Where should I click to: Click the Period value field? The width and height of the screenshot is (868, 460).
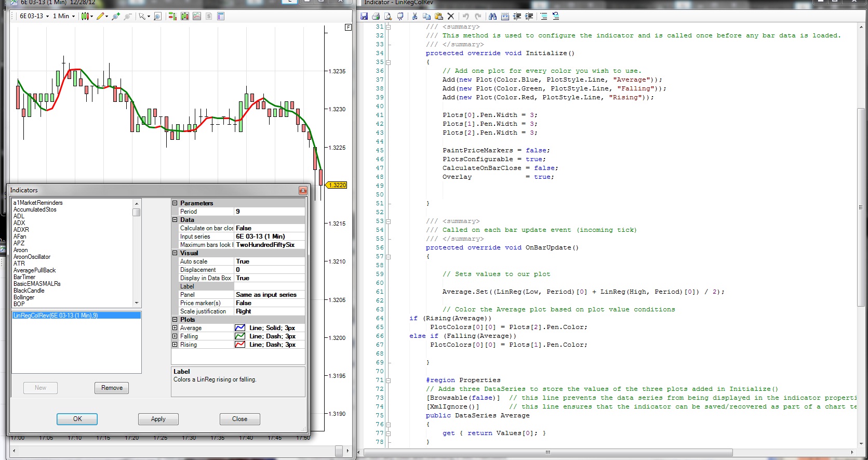click(269, 212)
